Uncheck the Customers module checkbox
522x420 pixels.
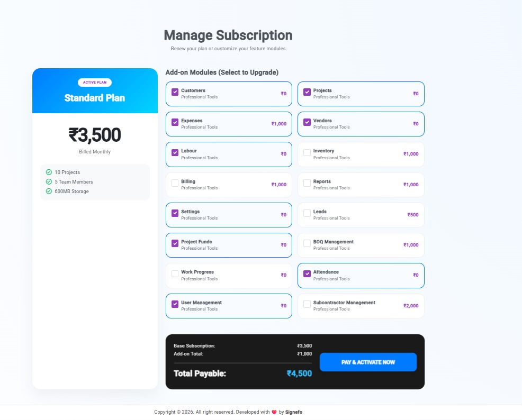click(x=175, y=92)
